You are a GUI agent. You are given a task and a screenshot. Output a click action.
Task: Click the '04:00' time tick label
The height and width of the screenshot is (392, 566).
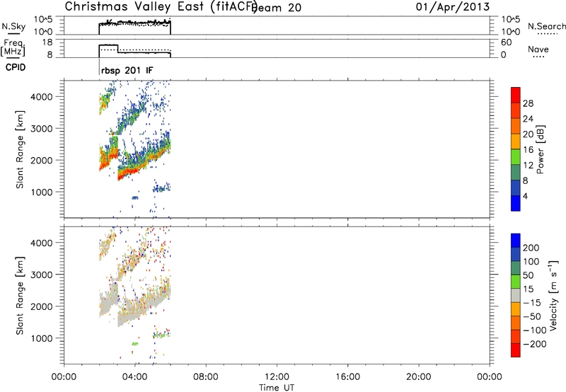[x=134, y=377]
